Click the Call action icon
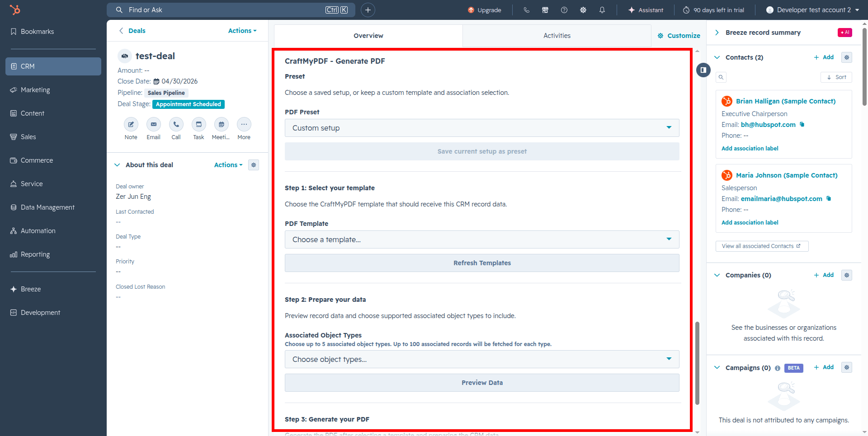 (x=176, y=124)
